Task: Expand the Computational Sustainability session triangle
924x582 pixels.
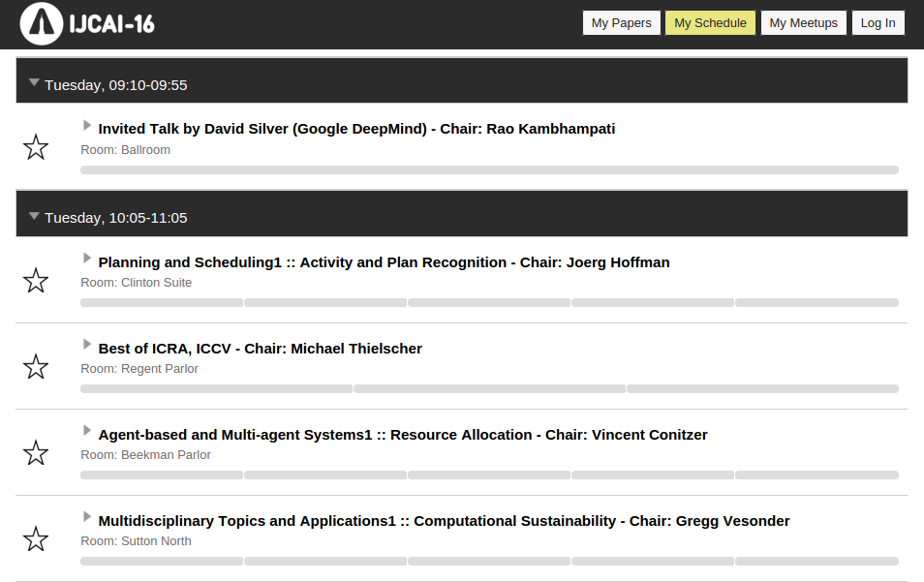Action: [x=87, y=518]
